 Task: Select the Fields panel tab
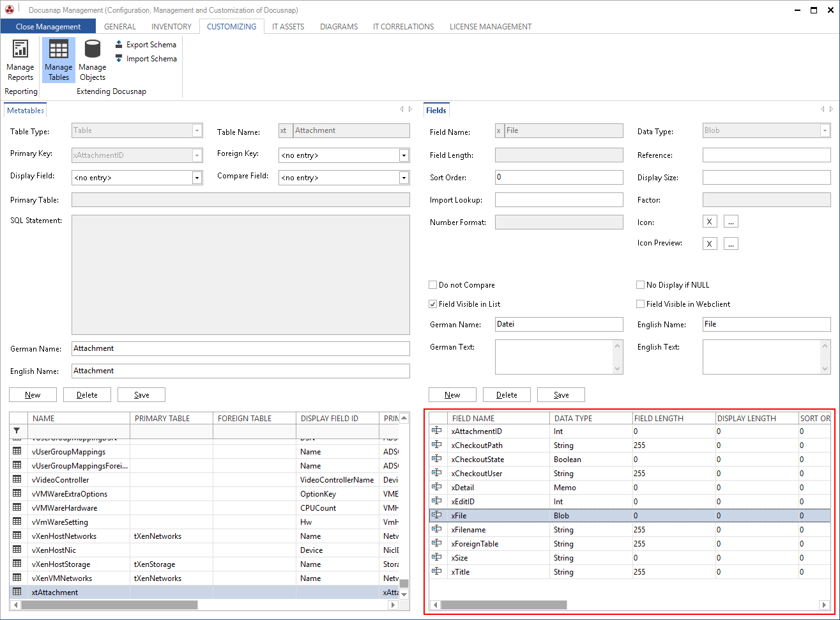436,110
